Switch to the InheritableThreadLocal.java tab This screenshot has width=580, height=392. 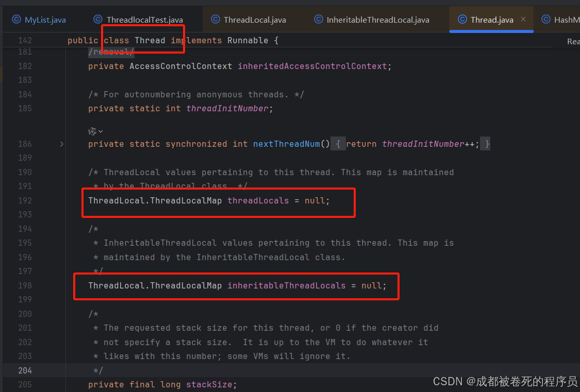click(378, 20)
